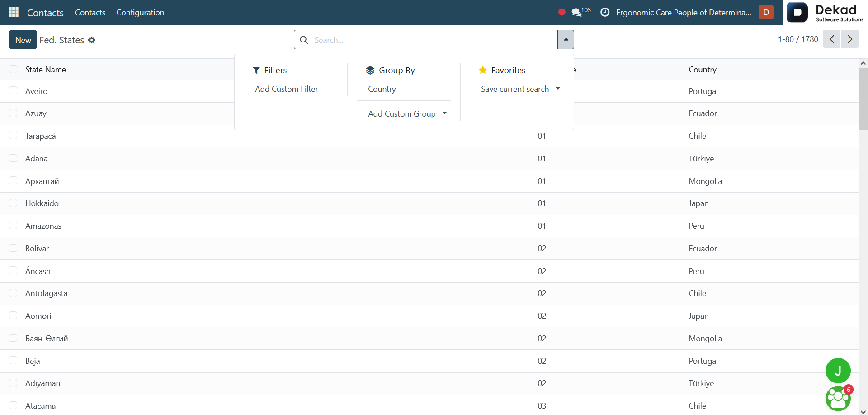Open the apps grid home menu
Viewport: 868px width, 415px height.
coord(14,12)
